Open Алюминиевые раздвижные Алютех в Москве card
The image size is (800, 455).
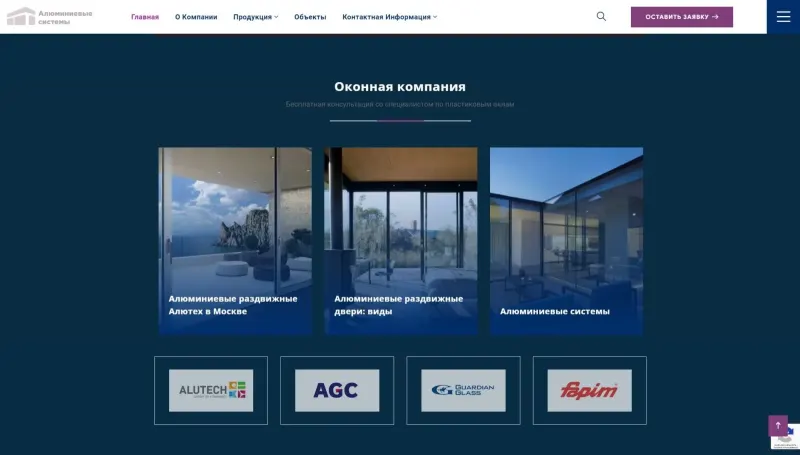235,241
